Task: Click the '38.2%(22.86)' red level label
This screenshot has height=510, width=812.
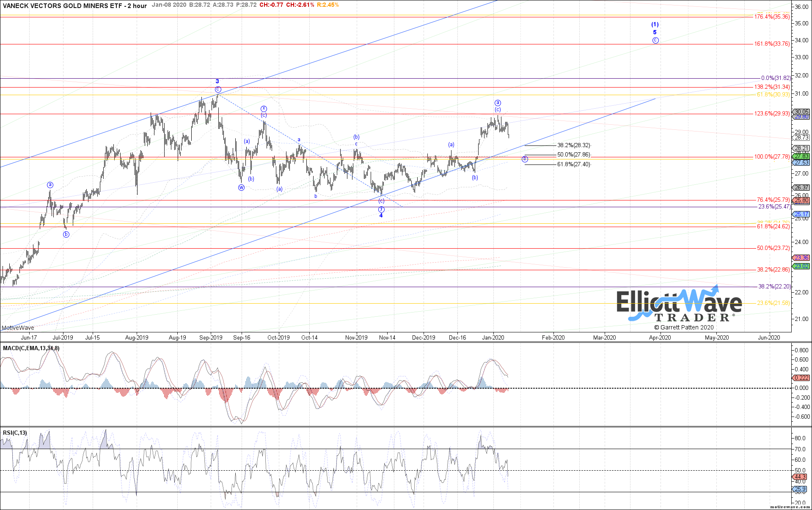Action: click(x=773, y=270)
